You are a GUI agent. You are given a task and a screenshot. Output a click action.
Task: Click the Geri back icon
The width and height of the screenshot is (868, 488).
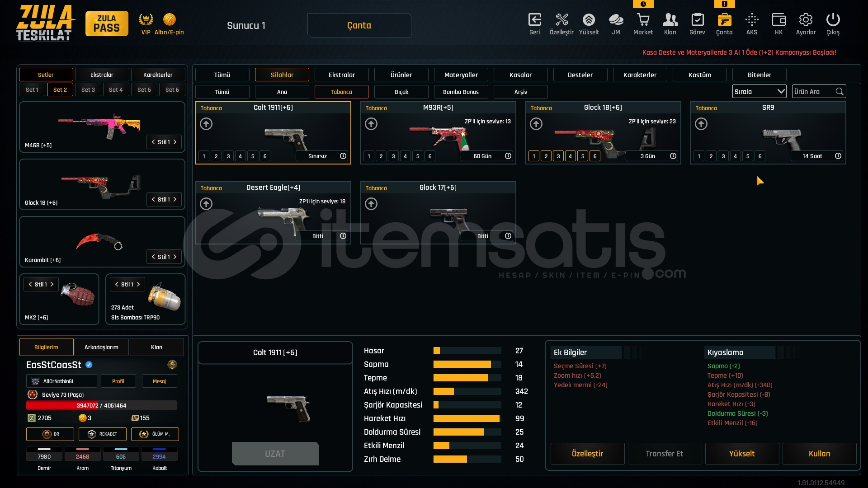534,20
